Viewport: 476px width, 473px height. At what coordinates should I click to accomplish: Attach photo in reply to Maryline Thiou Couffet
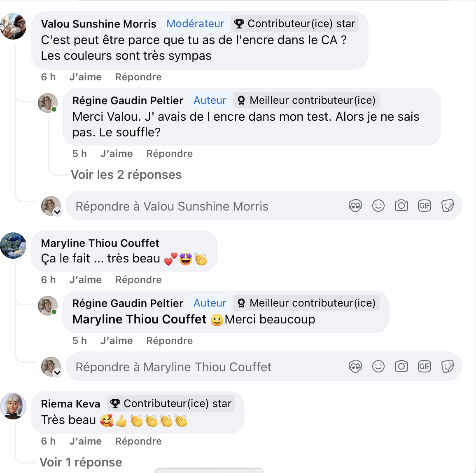(401, 366)
